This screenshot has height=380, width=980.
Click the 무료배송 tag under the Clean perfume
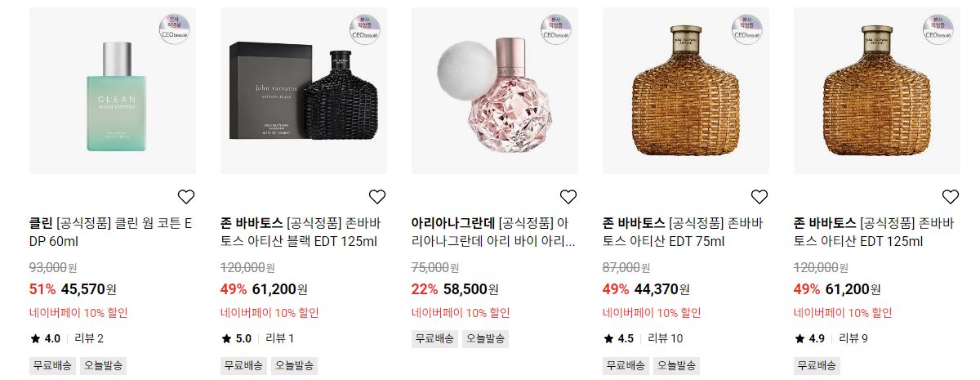point(52,365)
